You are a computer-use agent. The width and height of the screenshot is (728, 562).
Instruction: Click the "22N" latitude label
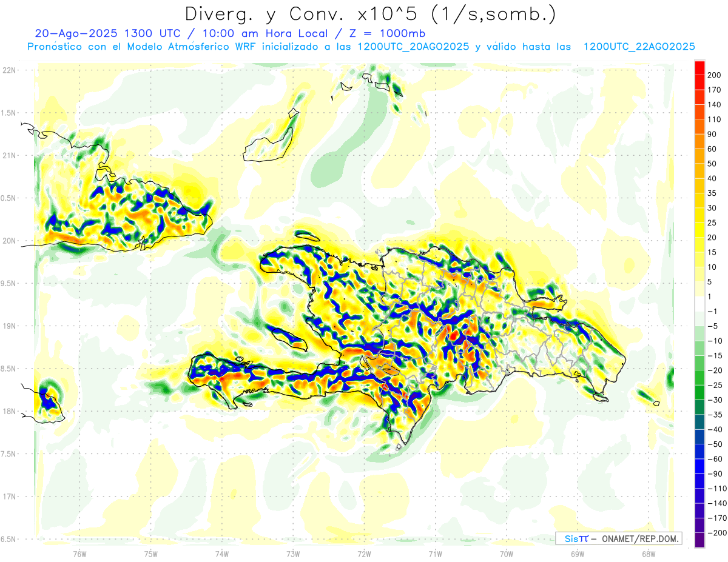point(9,70)
